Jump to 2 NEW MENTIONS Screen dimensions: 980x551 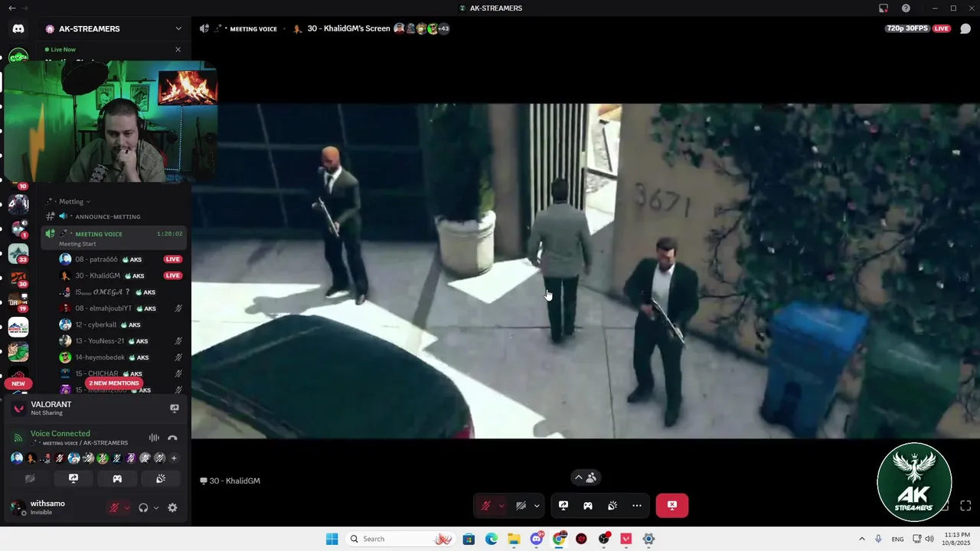114,383
